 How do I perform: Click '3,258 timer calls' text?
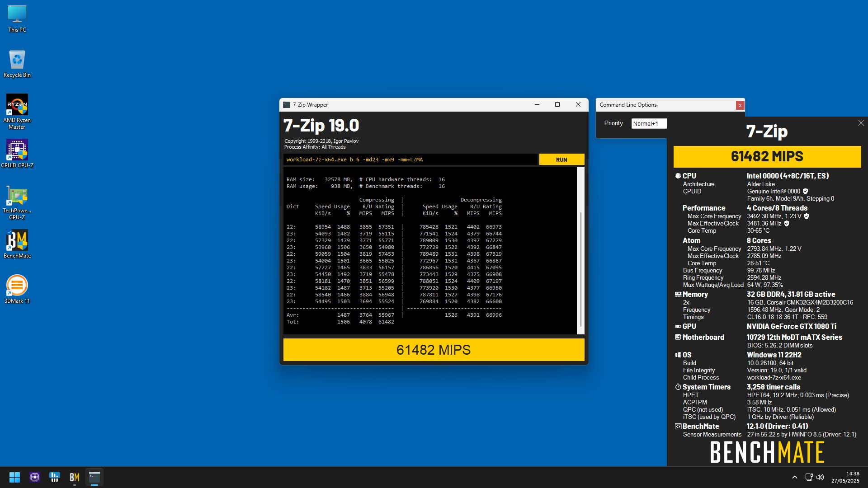tap(773, 387)
